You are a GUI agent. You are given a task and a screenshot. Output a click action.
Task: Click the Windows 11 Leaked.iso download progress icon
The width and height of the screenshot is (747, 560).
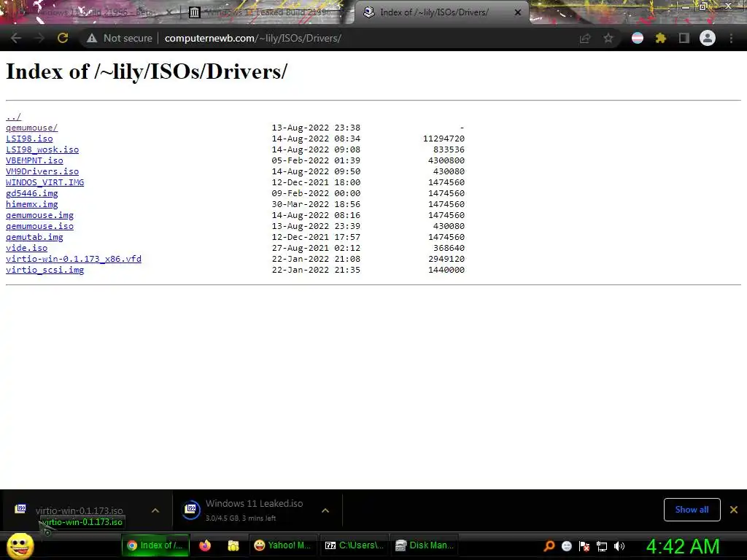(191, 510)
